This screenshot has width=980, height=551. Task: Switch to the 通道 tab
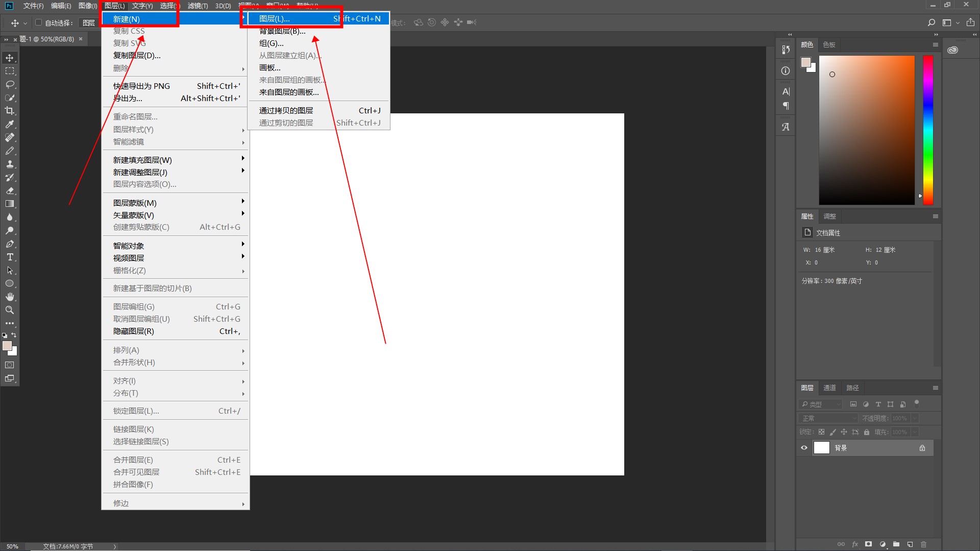click(829, 388)
